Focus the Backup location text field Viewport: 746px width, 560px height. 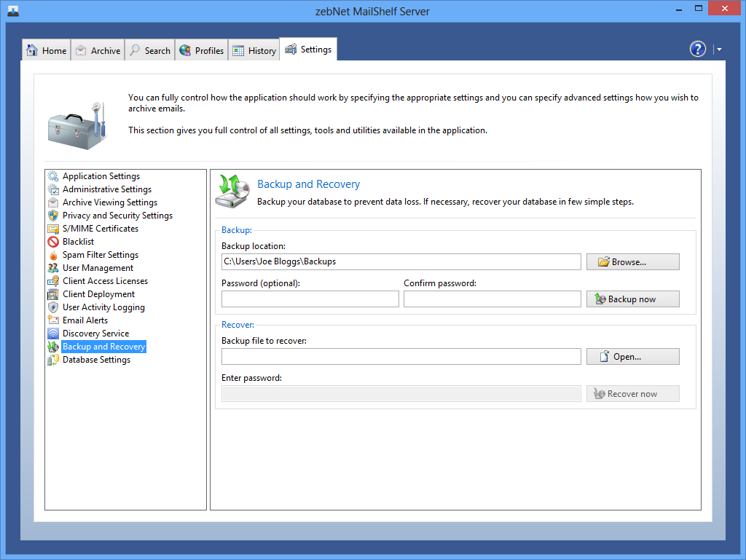(401, 261)
